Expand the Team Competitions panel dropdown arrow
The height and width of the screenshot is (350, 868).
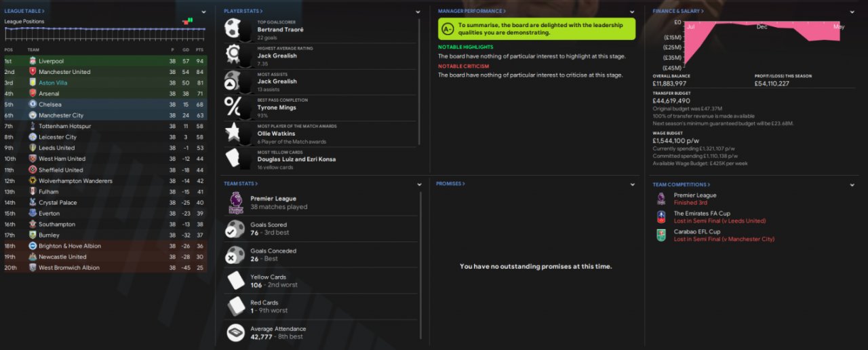click(852, 184)
